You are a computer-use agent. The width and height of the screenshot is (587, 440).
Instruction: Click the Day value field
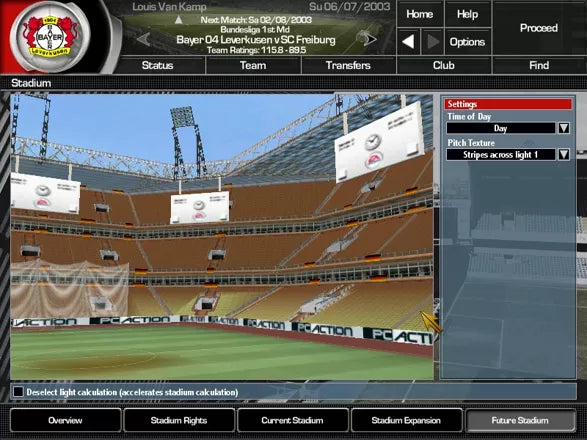pos(501,128)
